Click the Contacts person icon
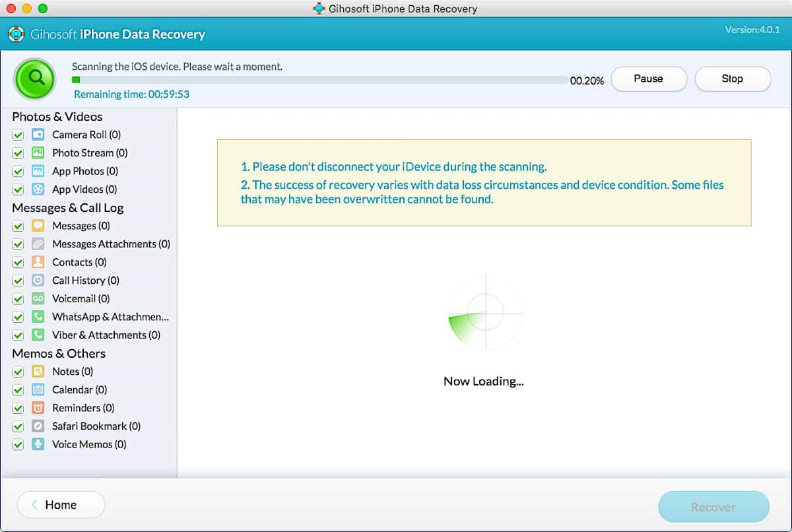Viewport: 792px width, 532px height. pyautogui.click(x=38, y=262)
